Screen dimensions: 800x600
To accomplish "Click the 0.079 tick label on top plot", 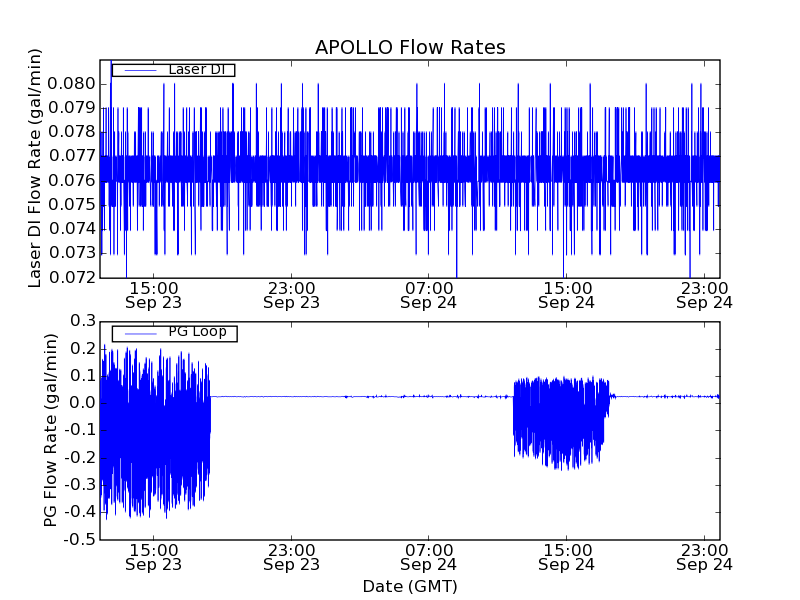I will [x=72, y=108].
